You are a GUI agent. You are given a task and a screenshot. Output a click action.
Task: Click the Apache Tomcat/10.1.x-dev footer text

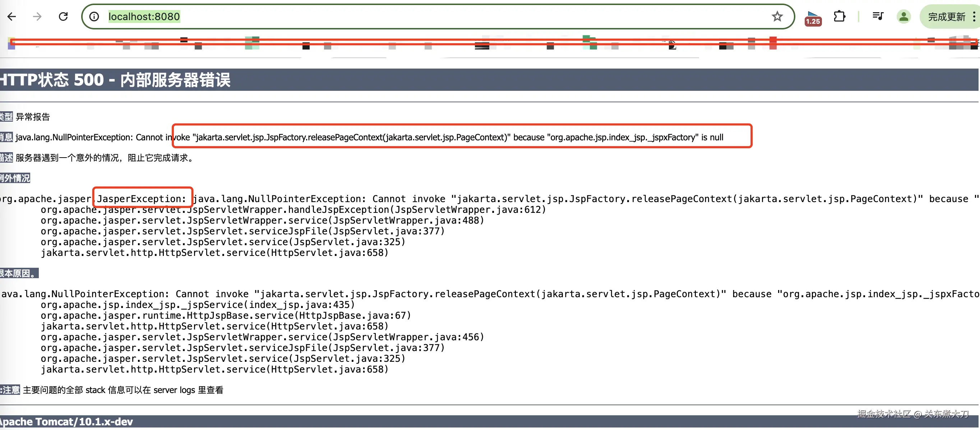coord(66,421)
